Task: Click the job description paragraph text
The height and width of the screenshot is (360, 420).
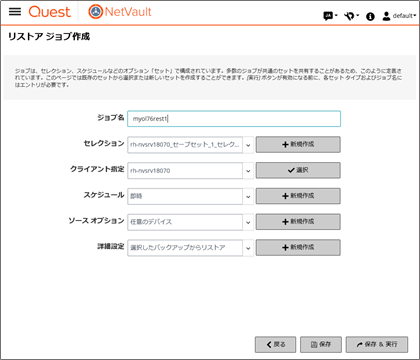Action: 209,78
